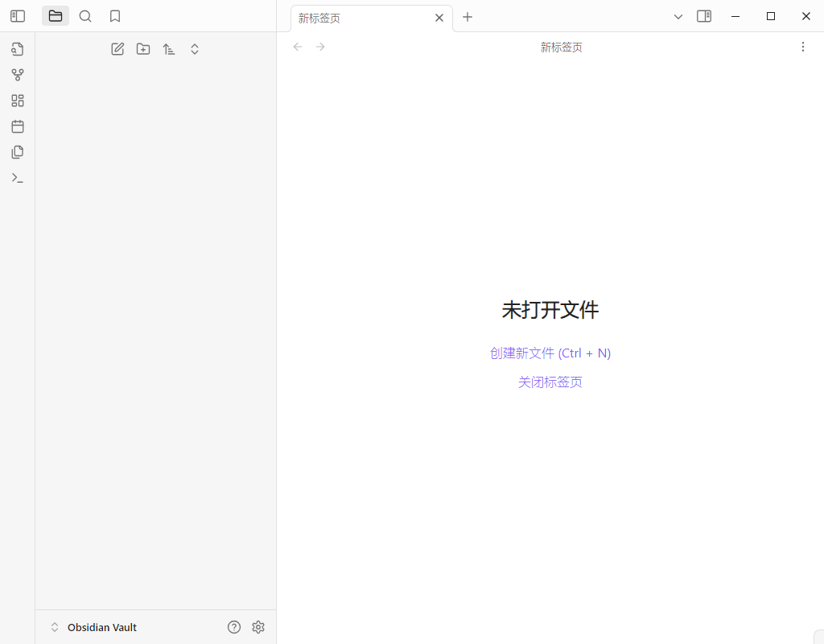This screenshot has height=644, width=824.
Task: Expand all items in the file explorer
Action: (x=195, y=49)
